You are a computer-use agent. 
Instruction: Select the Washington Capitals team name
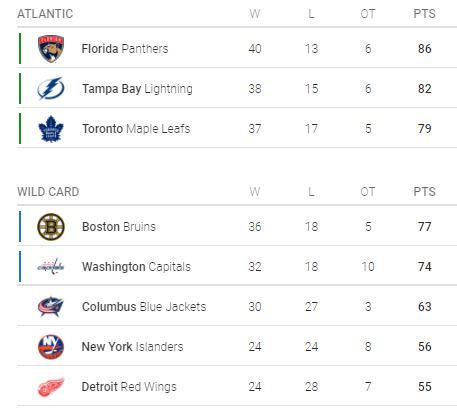click(136, 267)
